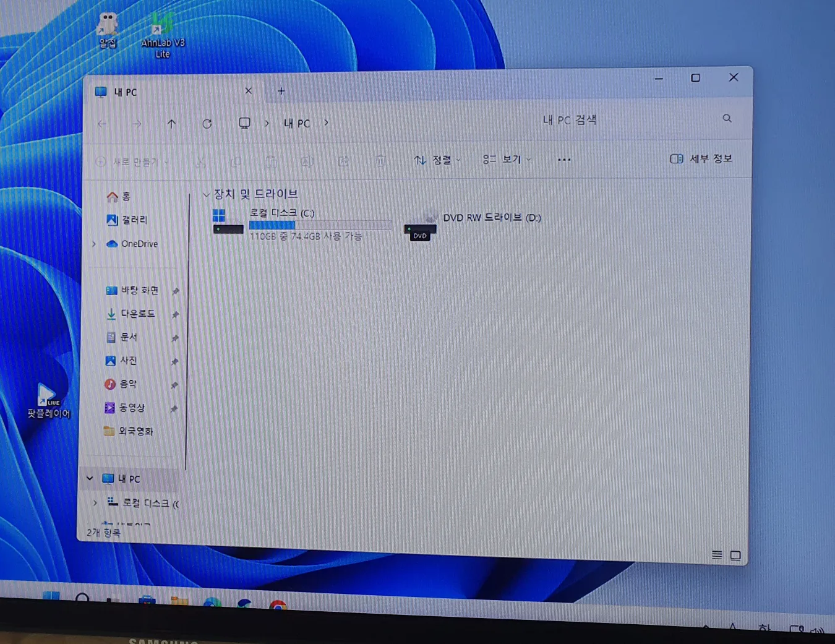The width and height of the screenshot is (835, 644).
Task: Click 내 PC breadcrumb in address bar
Action: click(297, 123)
